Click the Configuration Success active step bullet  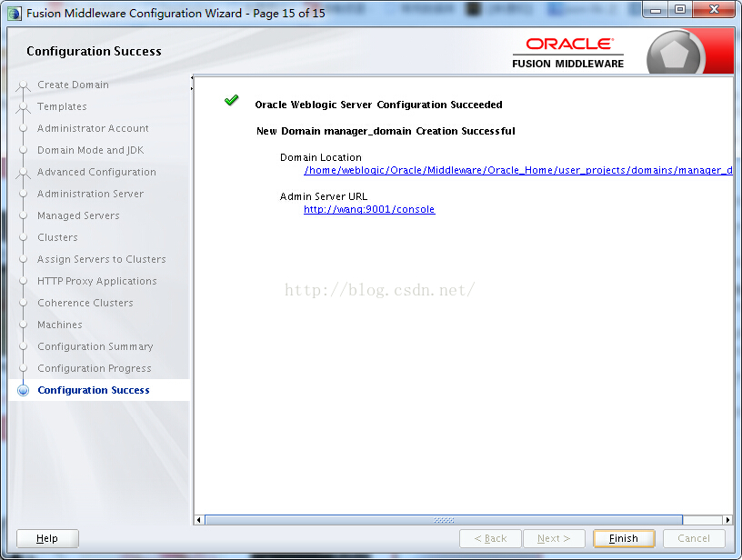coord(23,390)
